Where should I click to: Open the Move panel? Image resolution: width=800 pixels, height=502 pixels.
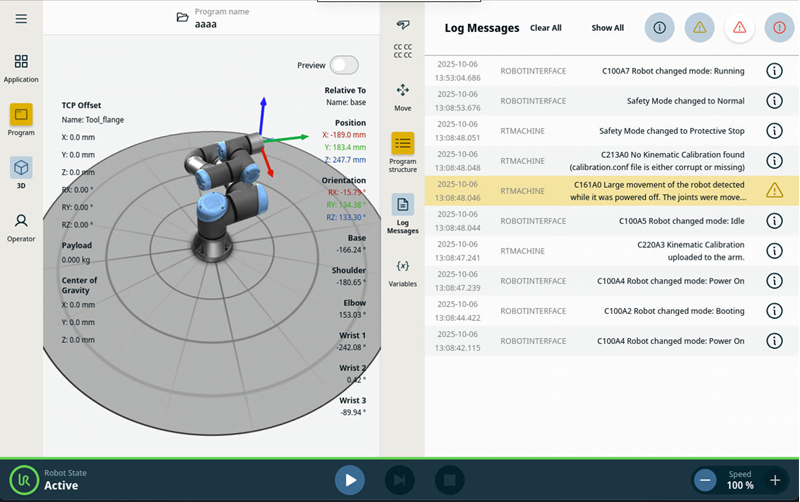pyautogui.click(x=403, y=96)
